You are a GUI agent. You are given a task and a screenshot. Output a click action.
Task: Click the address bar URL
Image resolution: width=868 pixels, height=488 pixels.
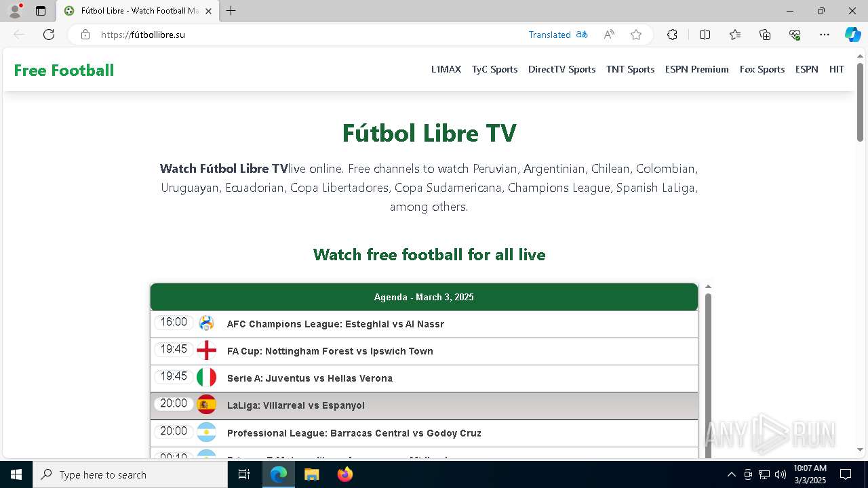143,35
